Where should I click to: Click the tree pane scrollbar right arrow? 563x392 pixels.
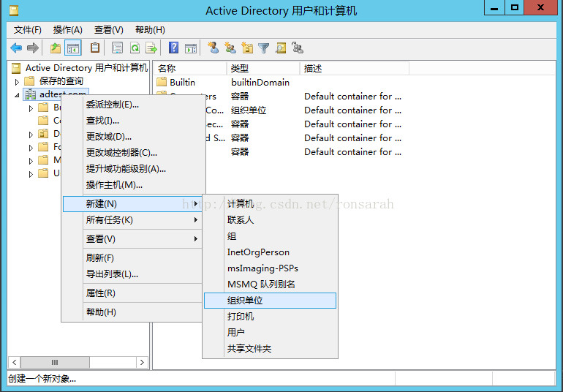pos(142,362)
